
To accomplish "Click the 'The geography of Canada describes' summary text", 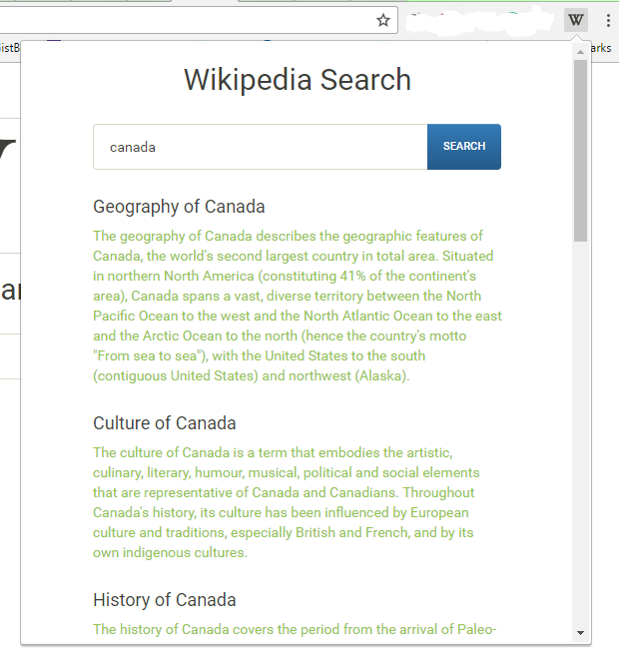I will [298, 306].
